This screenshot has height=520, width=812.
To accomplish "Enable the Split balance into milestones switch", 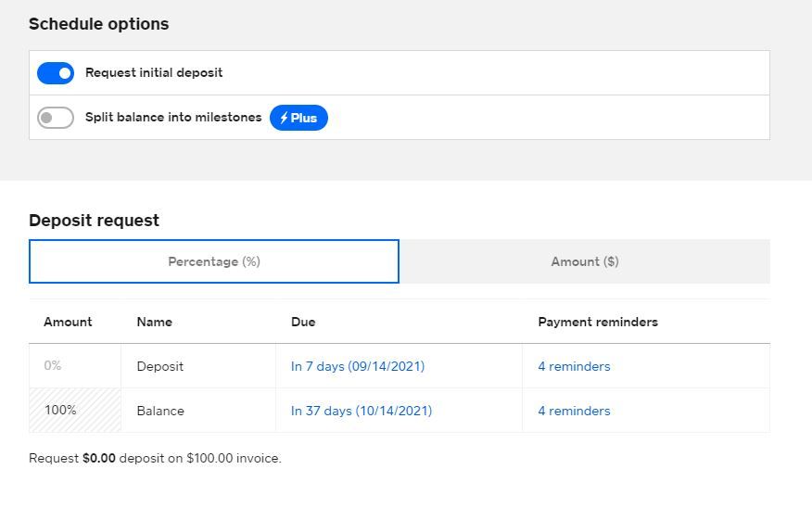I will click(56, 118).
